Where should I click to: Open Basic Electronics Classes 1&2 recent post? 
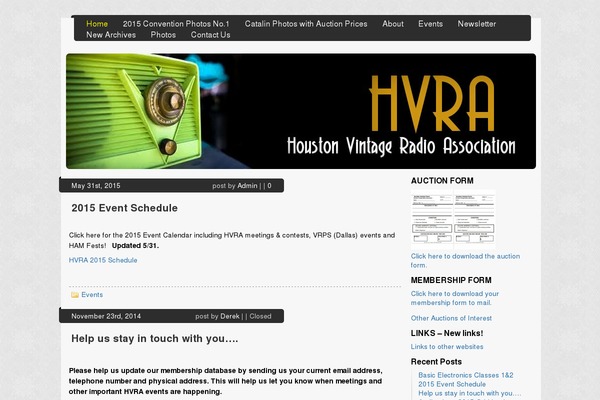[466, 375]
